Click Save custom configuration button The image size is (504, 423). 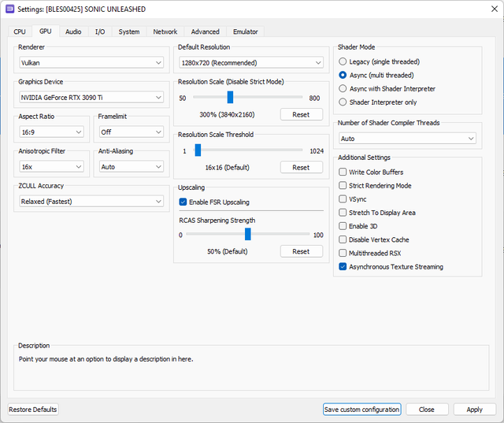[x=362, y=410]
